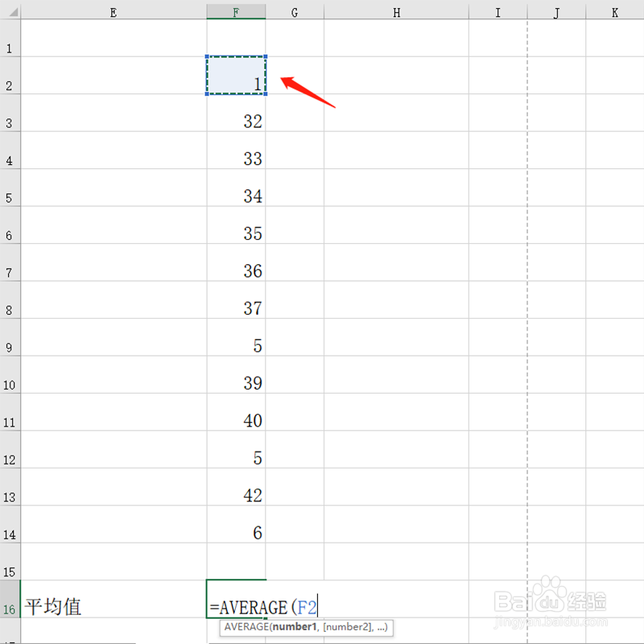Image resolution: width=644 pixels, height=644 pixels.
Task: Select row 9 header
Action: (x=10, y=336)
